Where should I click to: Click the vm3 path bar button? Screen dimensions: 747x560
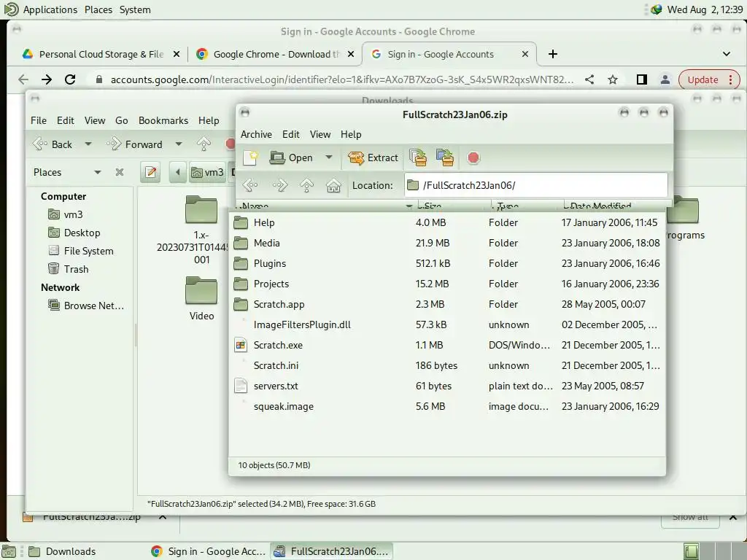coord(207,172)
